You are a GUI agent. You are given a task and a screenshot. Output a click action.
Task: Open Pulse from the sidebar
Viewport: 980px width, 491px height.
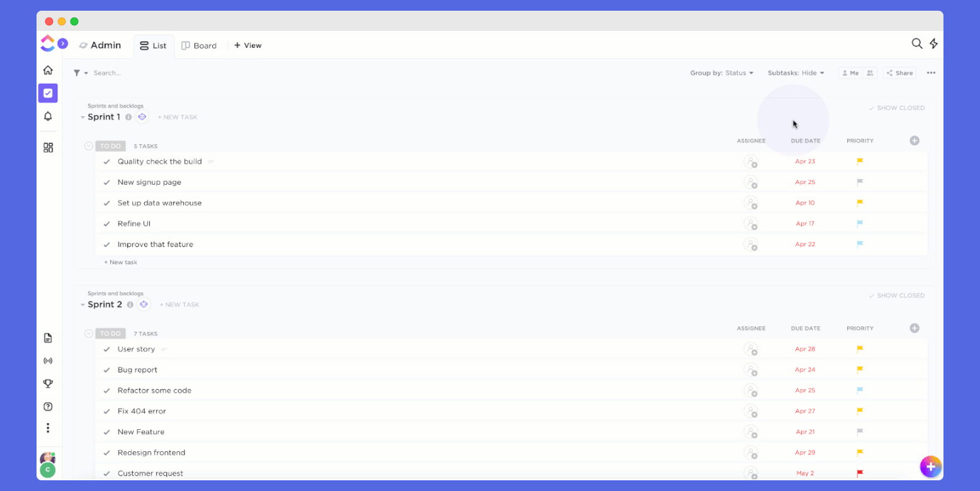(x=48, y=361)
